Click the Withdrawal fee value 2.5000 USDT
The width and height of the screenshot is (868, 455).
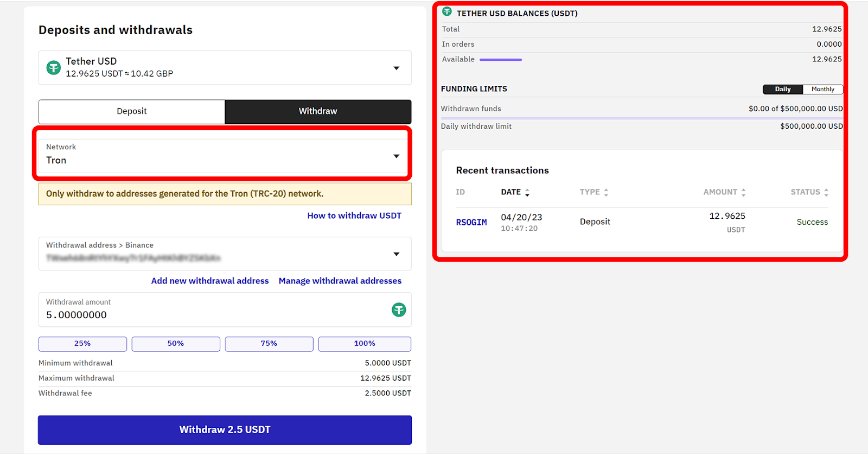click(388, 393)
